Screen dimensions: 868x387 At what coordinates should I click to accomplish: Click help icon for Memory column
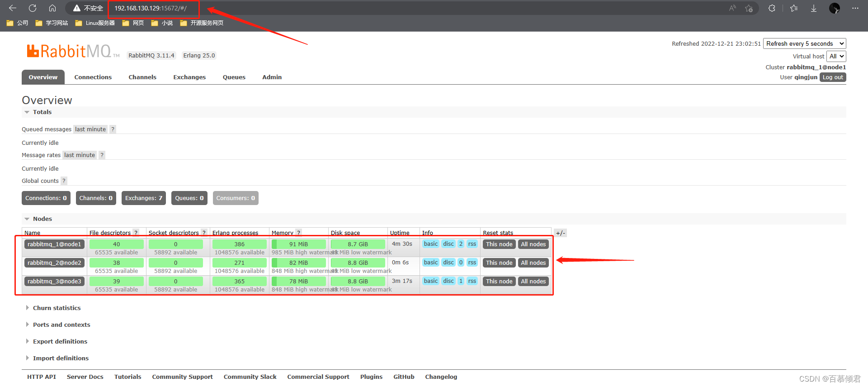(x=298, y=233)
